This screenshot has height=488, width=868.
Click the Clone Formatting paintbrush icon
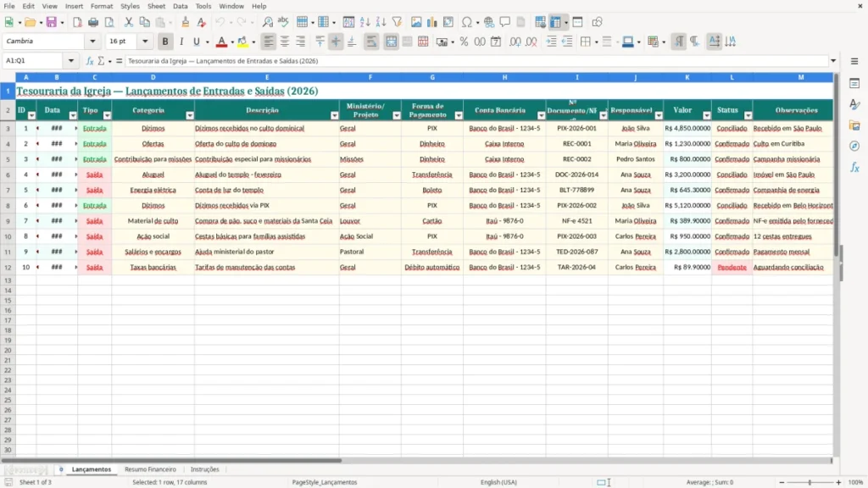(x=186, y=22)
